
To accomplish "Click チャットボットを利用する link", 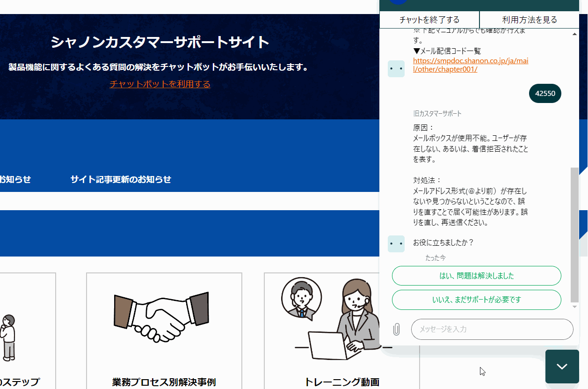I will [x=160, y=84].
